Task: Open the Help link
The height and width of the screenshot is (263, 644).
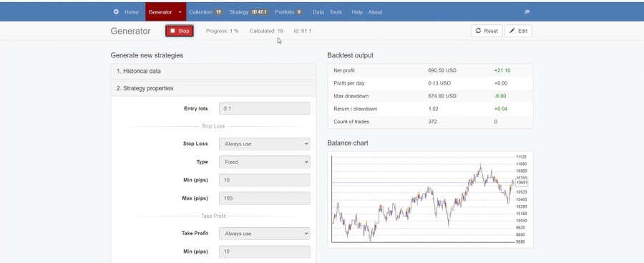Action: coord(357,12)
